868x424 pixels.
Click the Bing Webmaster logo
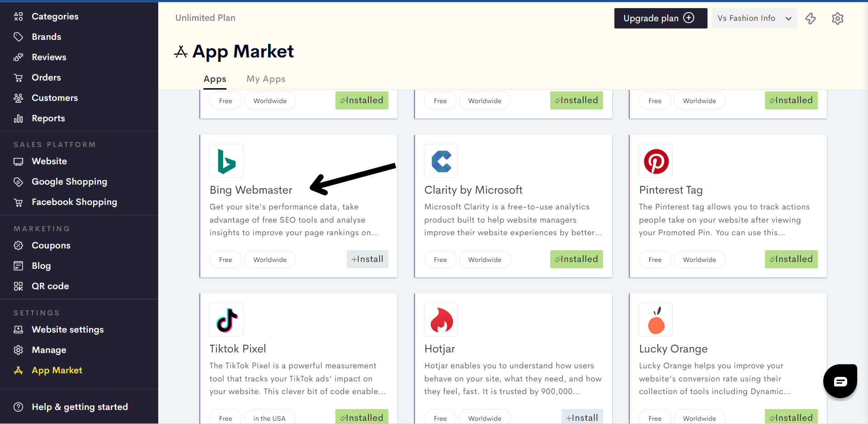click(x=226, y=161)
